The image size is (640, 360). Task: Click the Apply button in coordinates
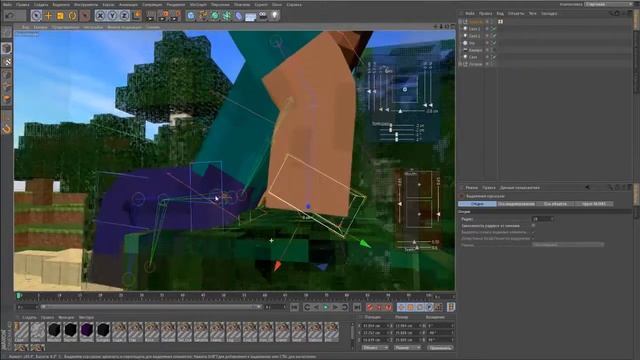click(x=440, y=348)
